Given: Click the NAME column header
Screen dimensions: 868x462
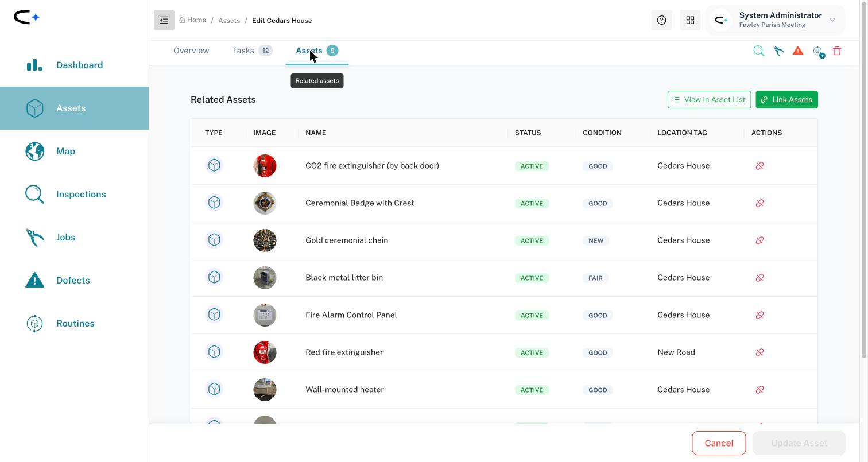Looking at the screenshot, I should coord(316,133).
